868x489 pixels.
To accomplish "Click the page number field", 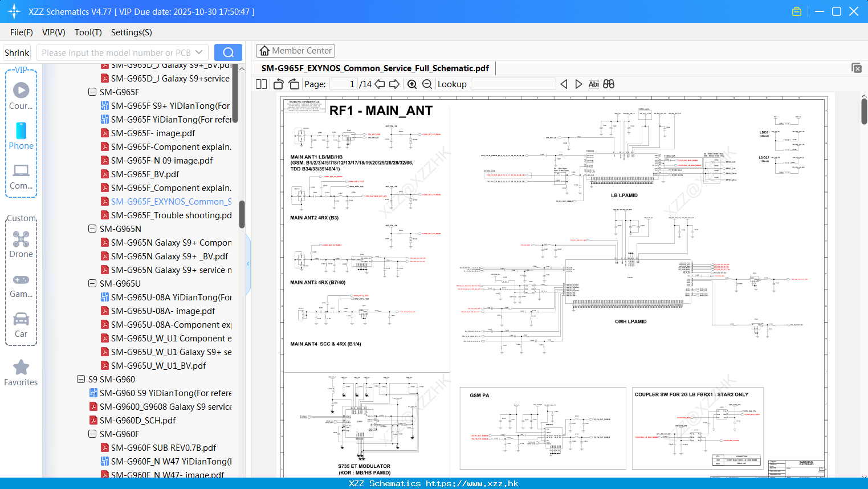I will coord(344,84).
